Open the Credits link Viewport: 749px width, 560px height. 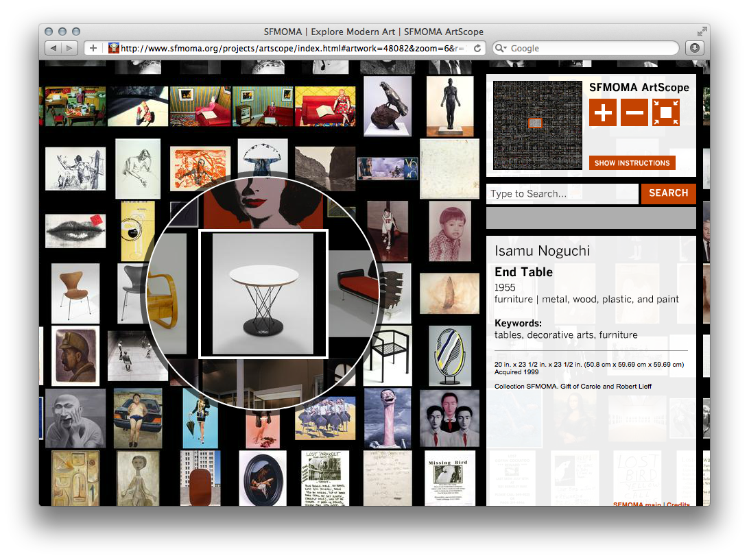(x=680, y=504)
